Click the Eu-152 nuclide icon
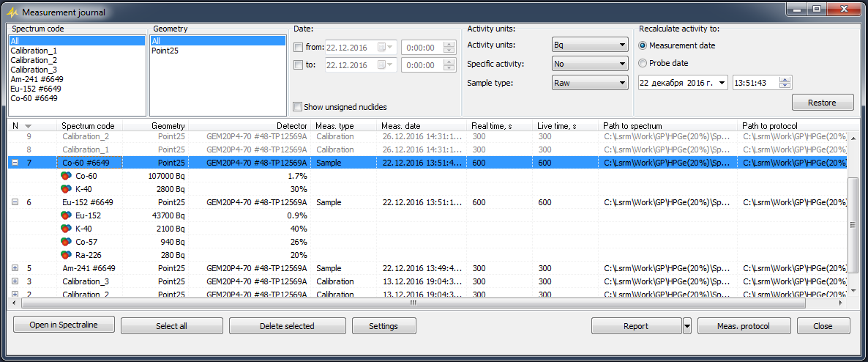 click(x=66, y=215)
